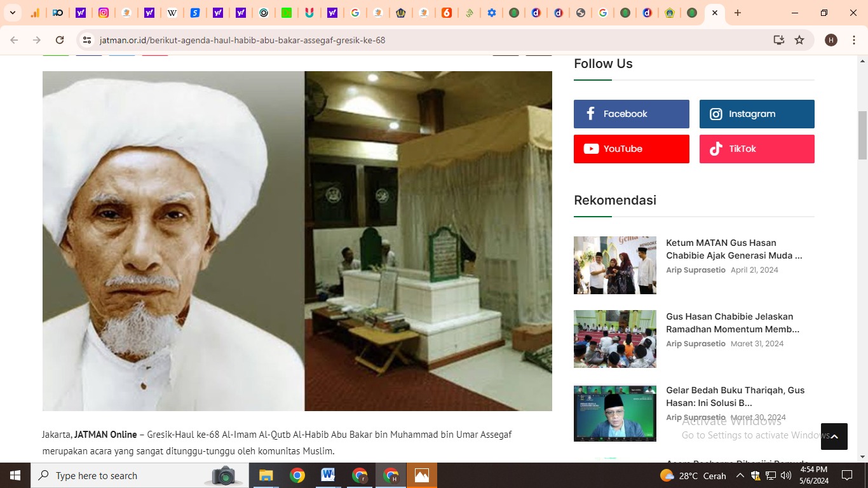Open the Instagram follow button
868x488 pixels.
tap(757, 114)
